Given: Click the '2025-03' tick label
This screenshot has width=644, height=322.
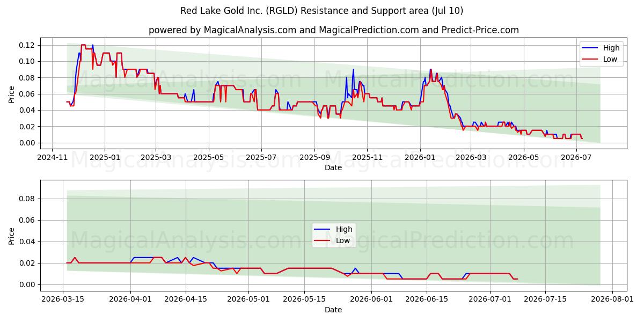Looking at the screenshot, I should (x=156, y=157).
